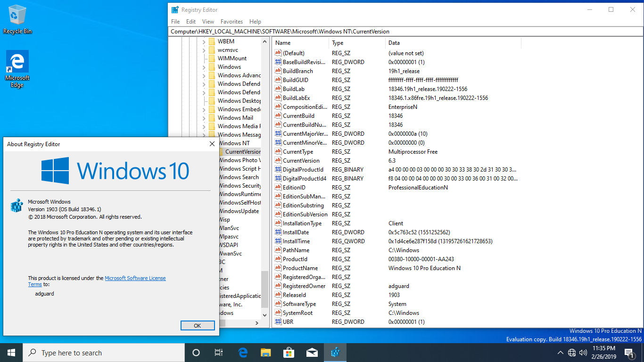Close the About Registry Editor dialog

211,144
